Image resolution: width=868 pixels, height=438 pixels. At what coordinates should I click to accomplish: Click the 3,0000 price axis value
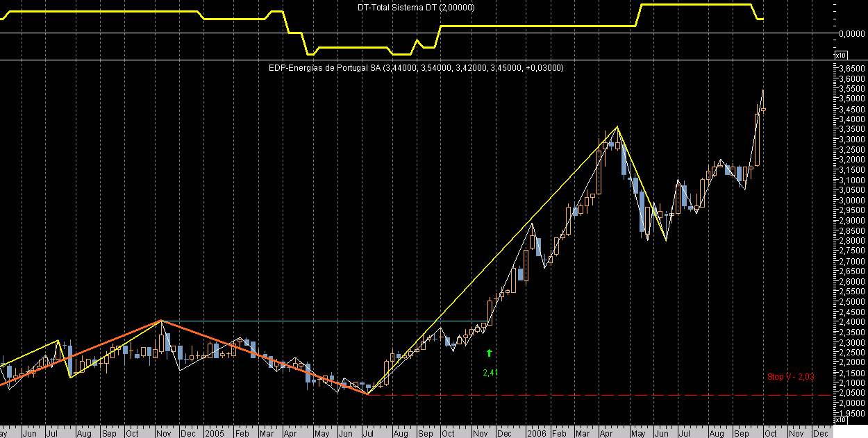851,201
